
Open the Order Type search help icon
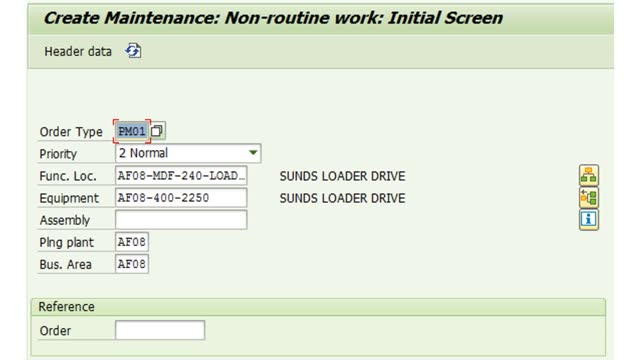158,131
